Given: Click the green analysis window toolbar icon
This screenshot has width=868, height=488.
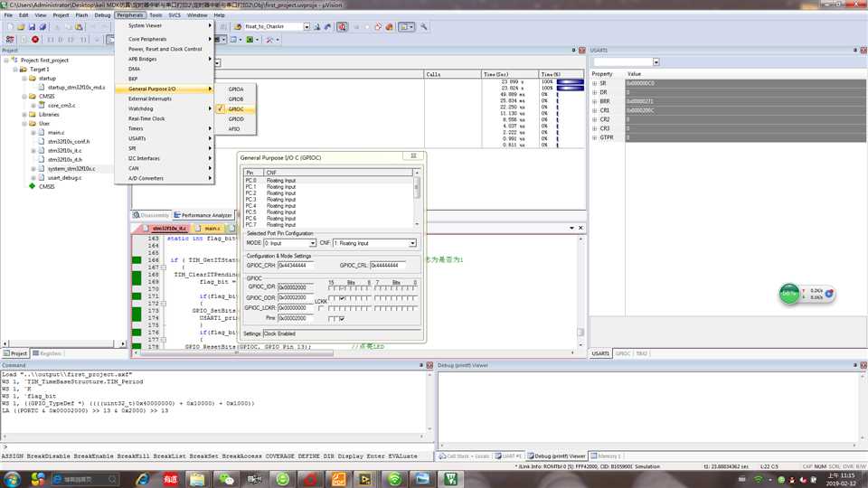Looking at the screenshot, I should (x=250, y=39).
